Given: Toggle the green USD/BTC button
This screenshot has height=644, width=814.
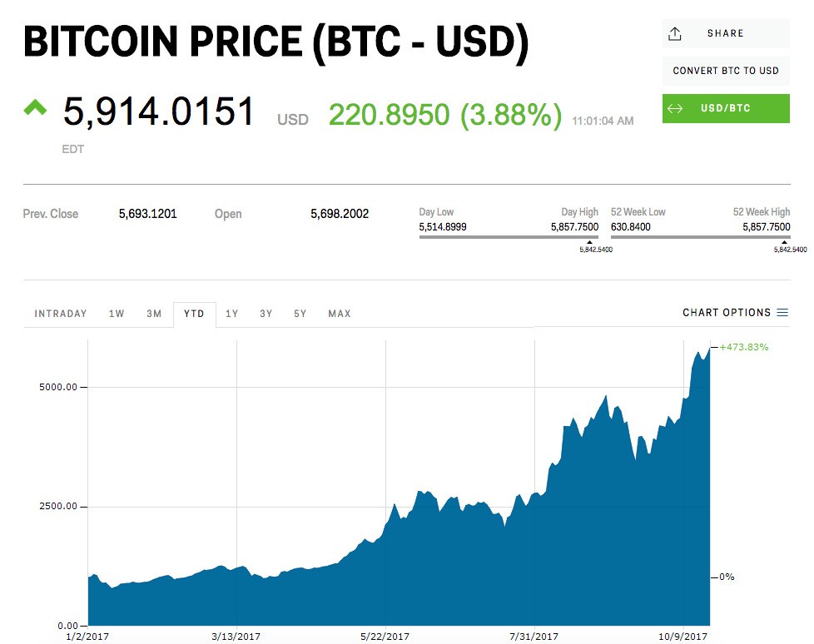Looking at the screenshot, I should [726, 109].
